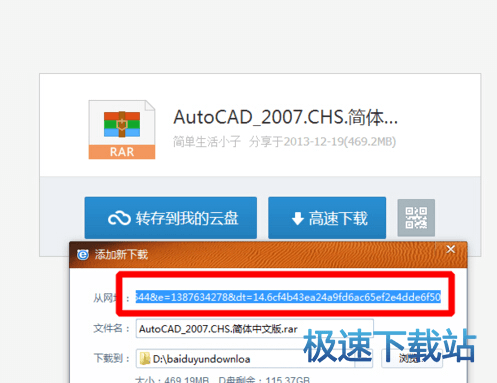
Task: Click share date 分享于2013-12-19(469.2MB) text
Action: (322, 142)
